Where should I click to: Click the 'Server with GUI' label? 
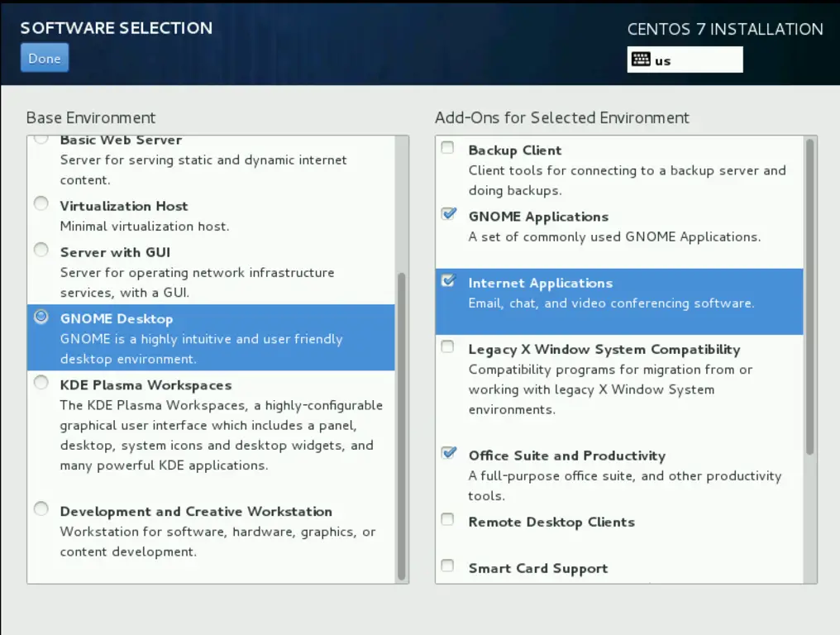click(x=115, y=252)
